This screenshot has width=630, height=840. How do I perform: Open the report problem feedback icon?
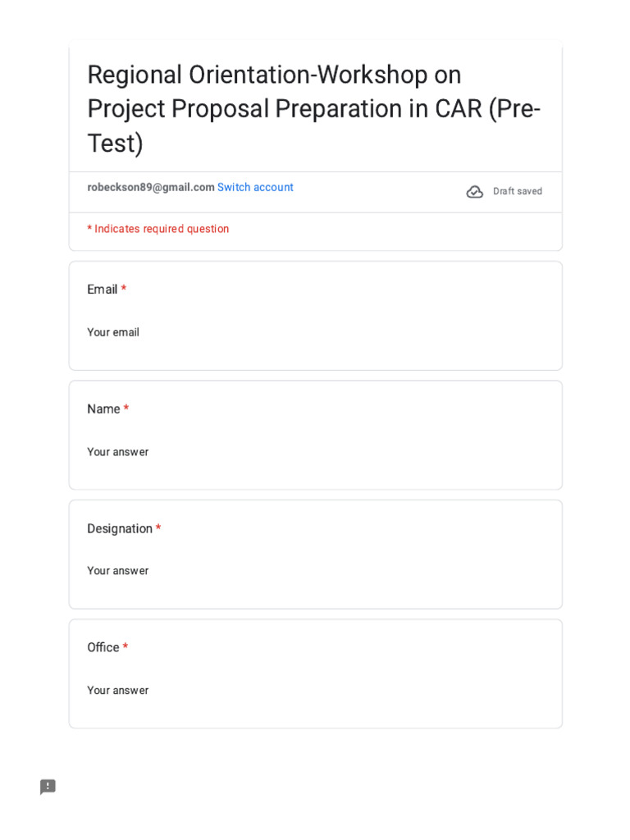(48, 787)
